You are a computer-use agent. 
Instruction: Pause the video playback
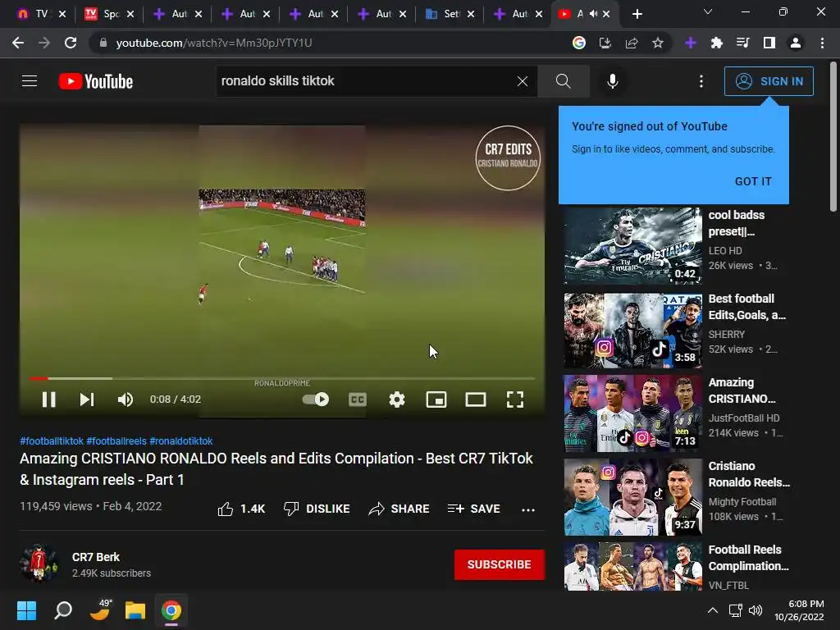[x=48, y=399]
